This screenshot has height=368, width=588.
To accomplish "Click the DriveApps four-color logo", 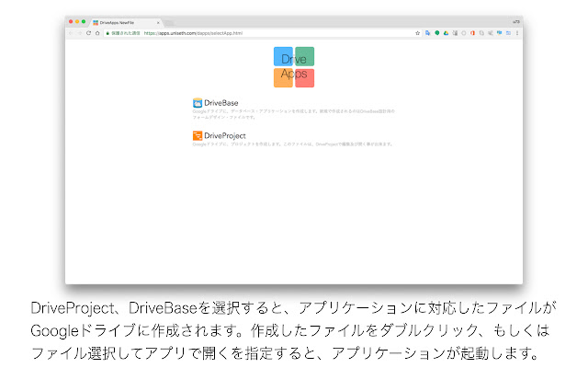I will click(294, 67).
